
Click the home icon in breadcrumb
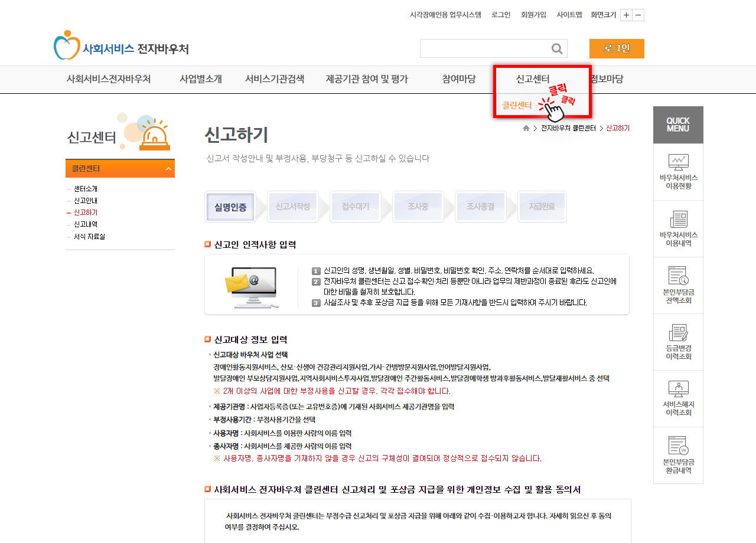526,128
